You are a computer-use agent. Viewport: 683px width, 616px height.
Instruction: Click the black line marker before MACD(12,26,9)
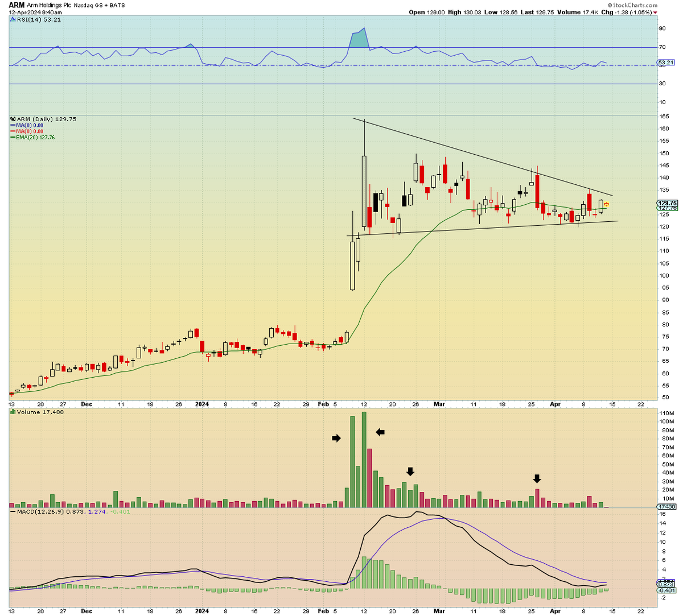click(13, 511)
